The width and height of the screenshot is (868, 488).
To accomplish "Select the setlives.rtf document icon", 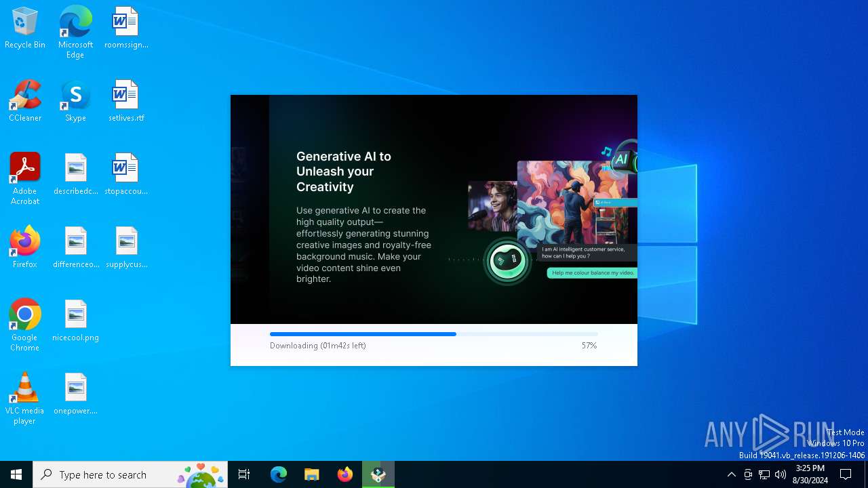I will coord(126,102).
